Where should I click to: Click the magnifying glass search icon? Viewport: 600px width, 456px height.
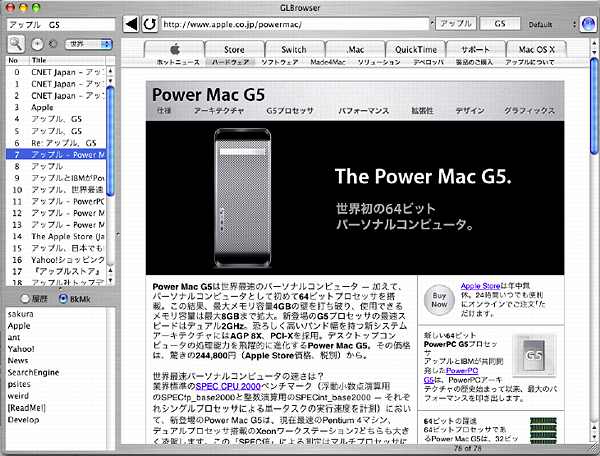point(16,44)
